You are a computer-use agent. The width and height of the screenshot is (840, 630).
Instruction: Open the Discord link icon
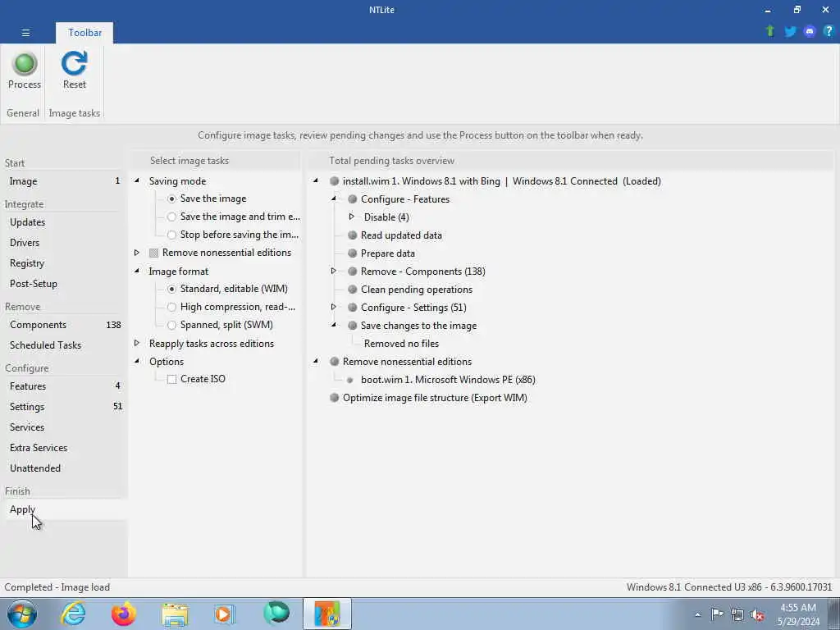(809, 31)
